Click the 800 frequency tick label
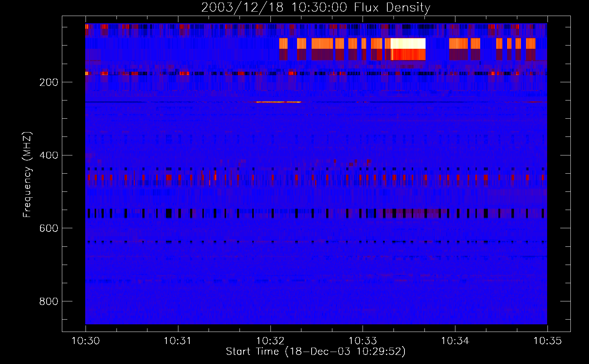Screen dimensions: 589x364 pos(49,301)
